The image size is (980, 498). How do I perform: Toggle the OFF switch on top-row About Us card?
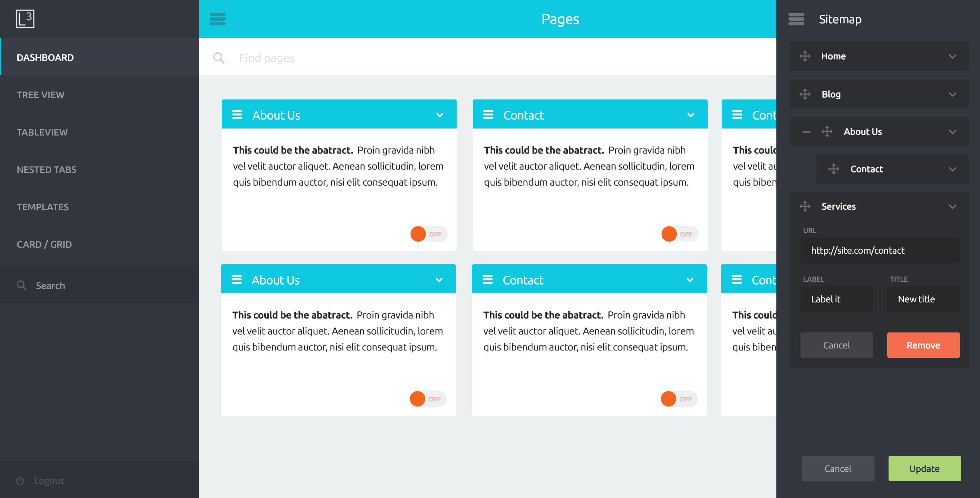[428, 234]
